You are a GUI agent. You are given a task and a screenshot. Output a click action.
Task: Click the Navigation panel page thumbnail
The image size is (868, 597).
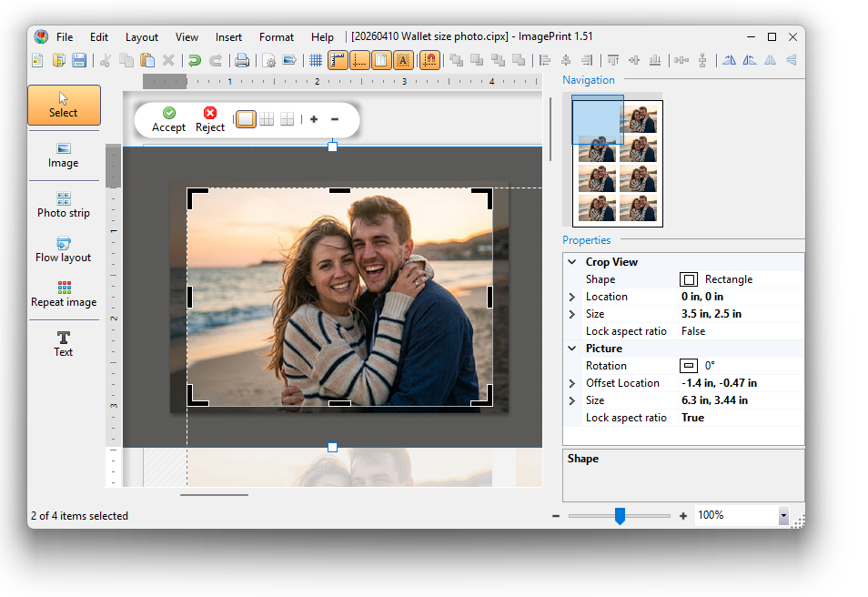(x=618, y=163)
